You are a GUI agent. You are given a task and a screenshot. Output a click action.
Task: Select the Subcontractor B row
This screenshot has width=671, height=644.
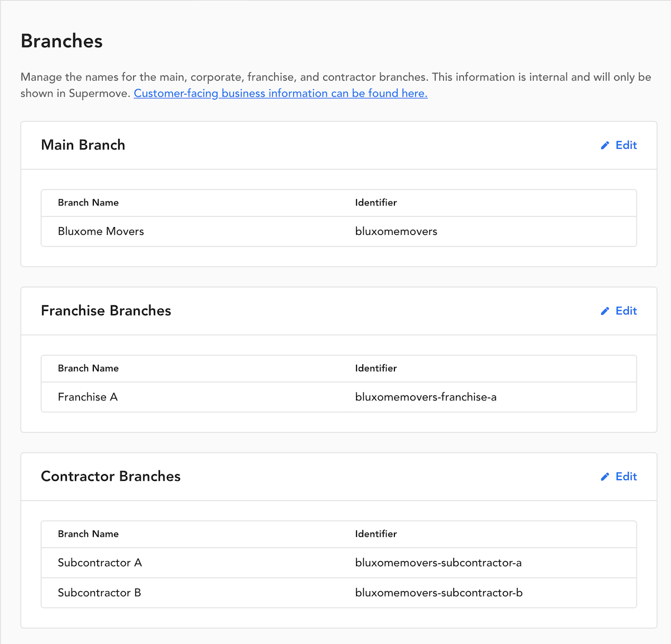(x=339, y=593)
